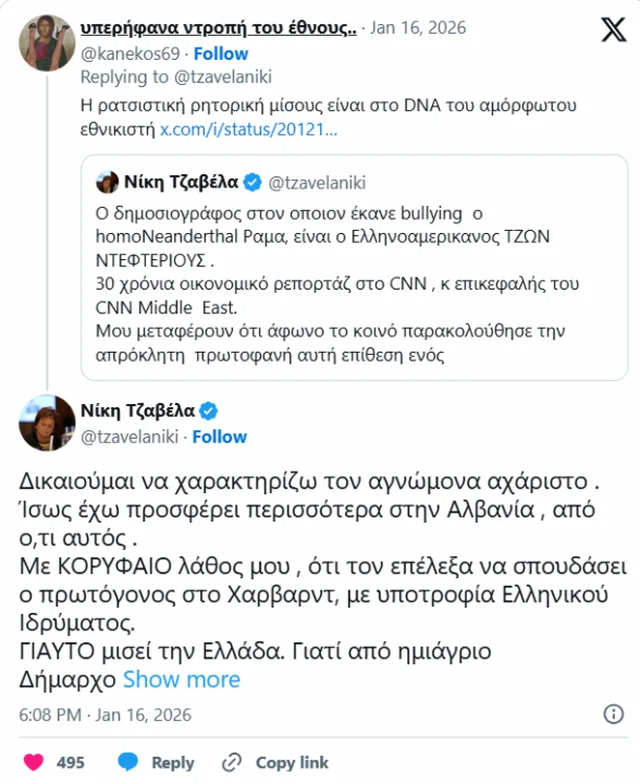640x784 pixels.
Task: Follow @tzavelaniki in main tweet
Action: point(220,437)
